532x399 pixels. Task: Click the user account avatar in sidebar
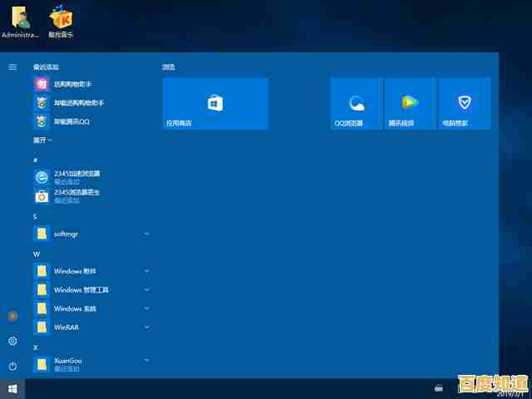click(12, 316)
